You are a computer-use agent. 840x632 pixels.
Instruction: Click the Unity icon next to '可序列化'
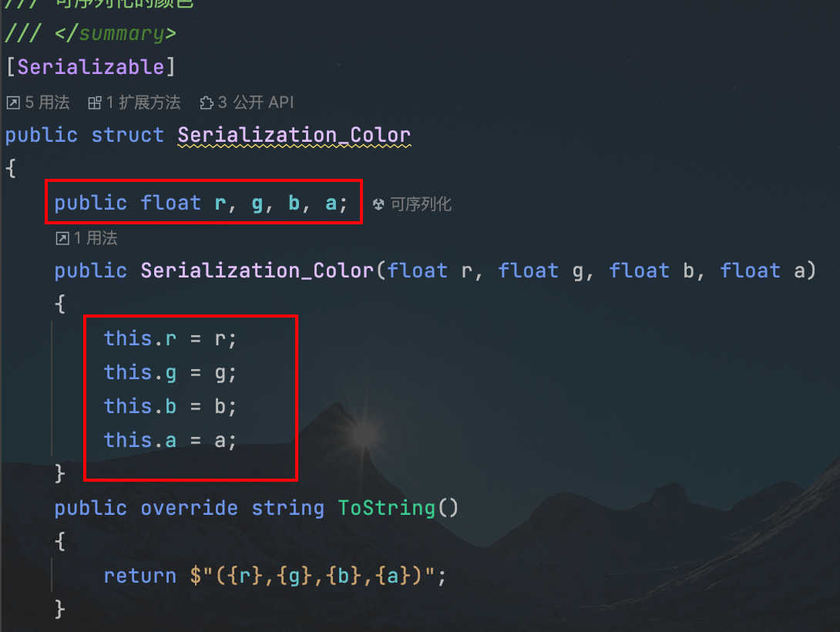(378, 204)
